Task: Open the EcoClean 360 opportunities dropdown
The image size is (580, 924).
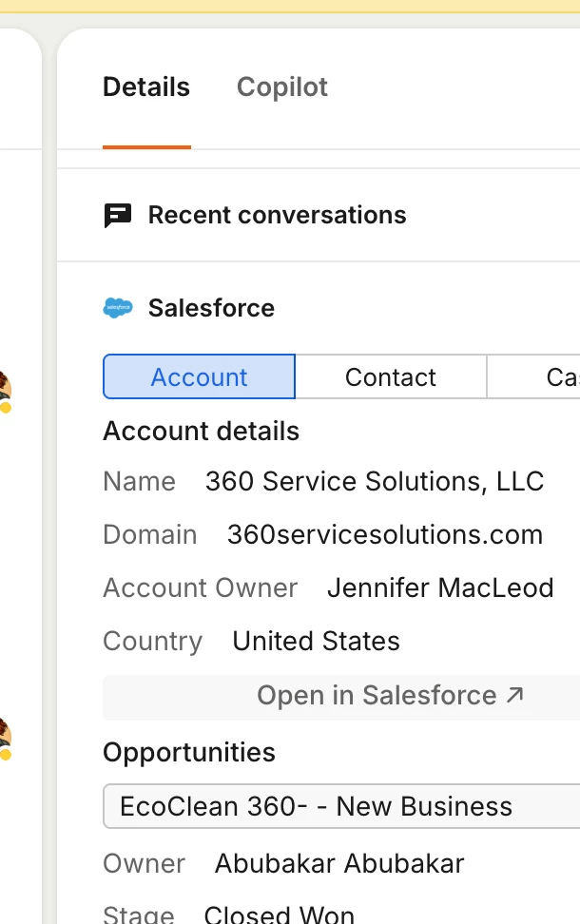Action: point(341,806)
